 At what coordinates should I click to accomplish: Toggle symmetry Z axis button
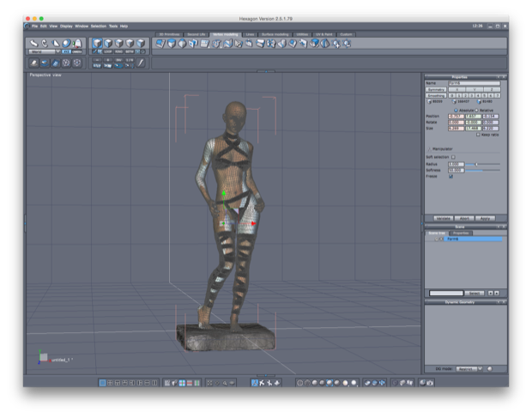click(x=492, y=89)
